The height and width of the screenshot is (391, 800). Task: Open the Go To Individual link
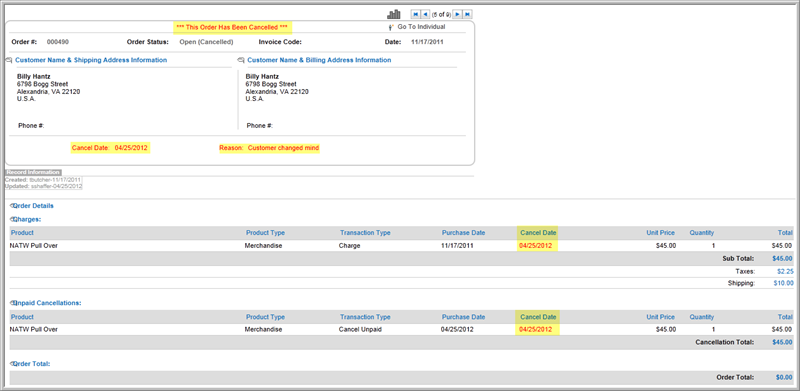click(x=421, y=27)
